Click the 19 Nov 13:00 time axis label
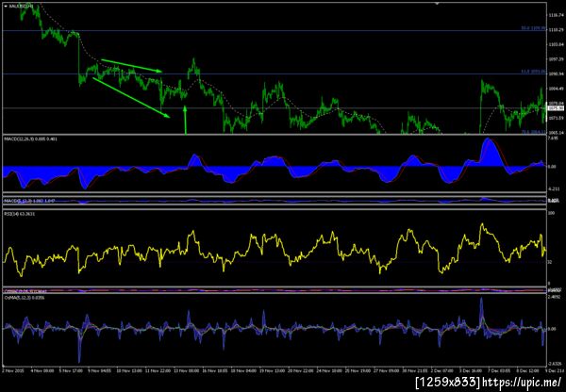566x392 pixels. point(271,370)
